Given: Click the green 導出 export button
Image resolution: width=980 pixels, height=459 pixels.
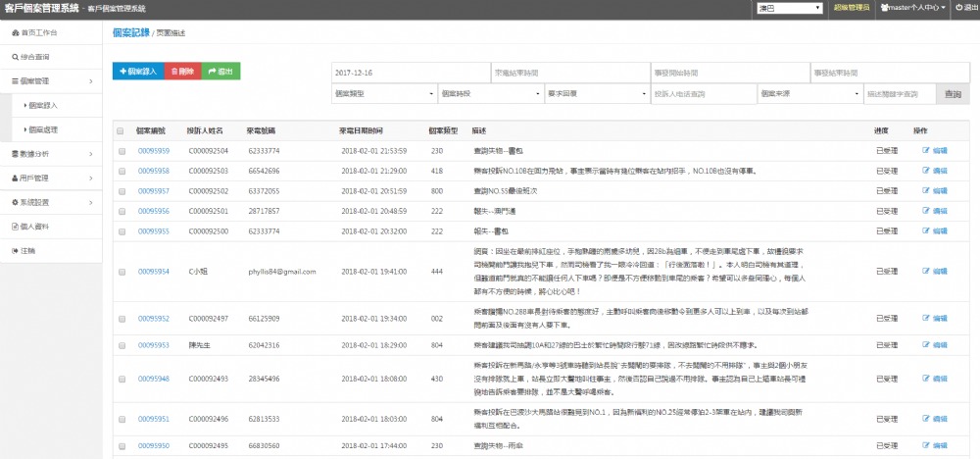Looking at the screenshot, I should [220, 72].
